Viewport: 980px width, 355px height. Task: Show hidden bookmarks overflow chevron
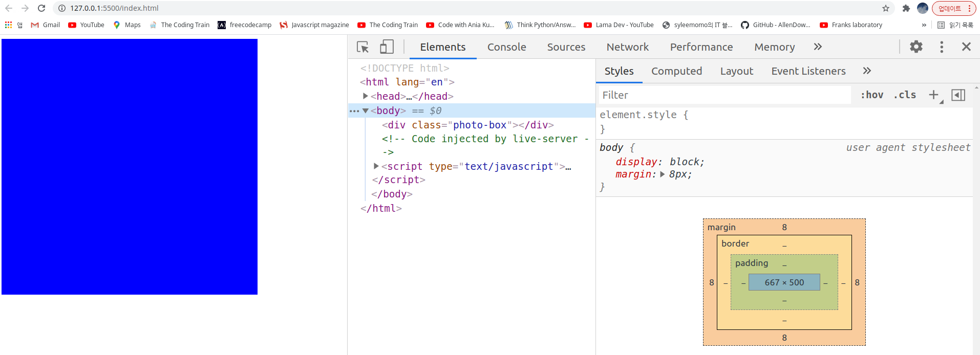point(924,25)
